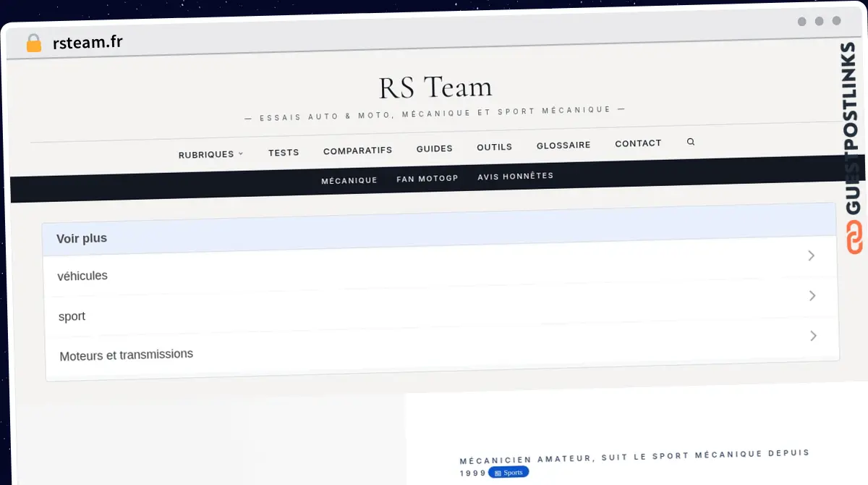Select the Mécanique link in dark bar
868x485 pixels.
coord(349,180)
